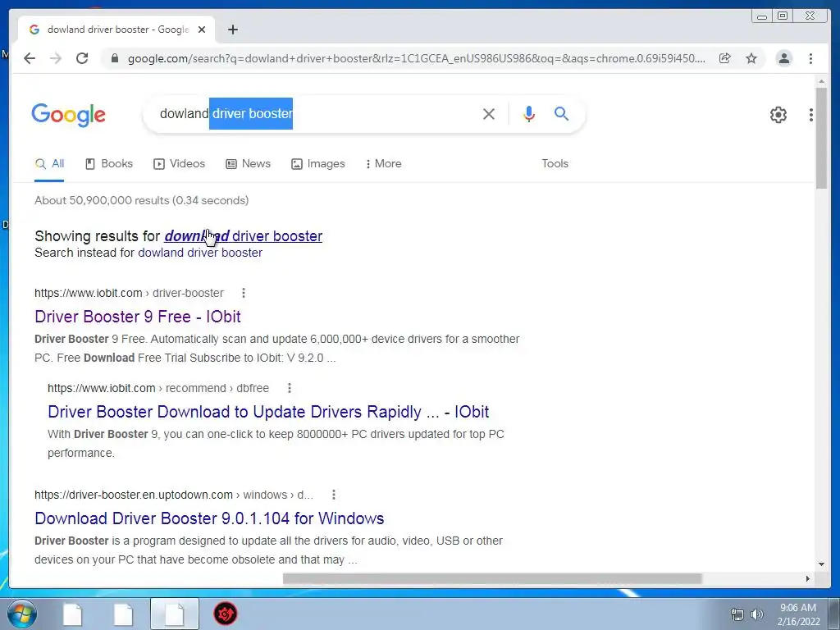This screenshot has width=840, height=630.
Task: Switch to the News tab
Action: coord(248,164)
